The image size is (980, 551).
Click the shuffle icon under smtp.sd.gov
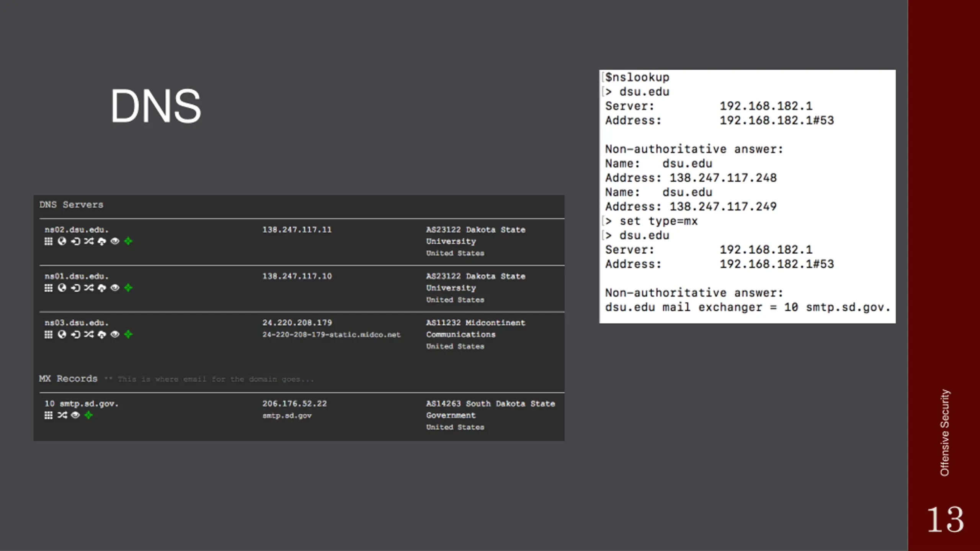62,415
